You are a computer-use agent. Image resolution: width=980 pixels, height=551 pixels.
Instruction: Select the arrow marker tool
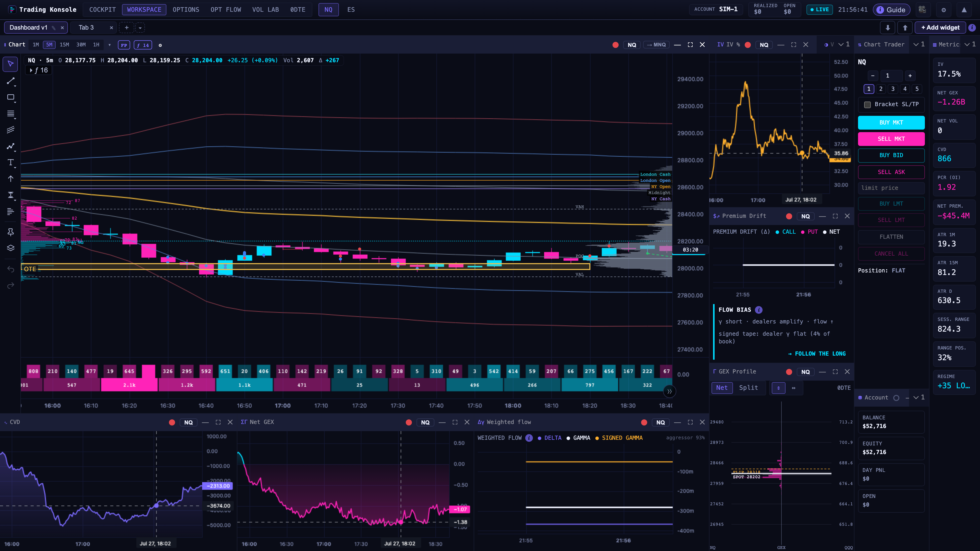point(10,179)
